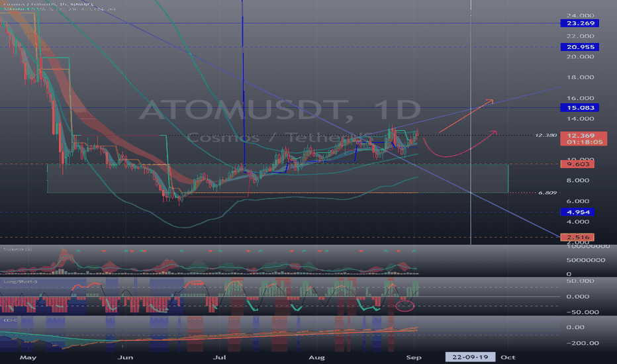Click the 50000000 volume axis value
617x364 pixels.
pos(585,260)
